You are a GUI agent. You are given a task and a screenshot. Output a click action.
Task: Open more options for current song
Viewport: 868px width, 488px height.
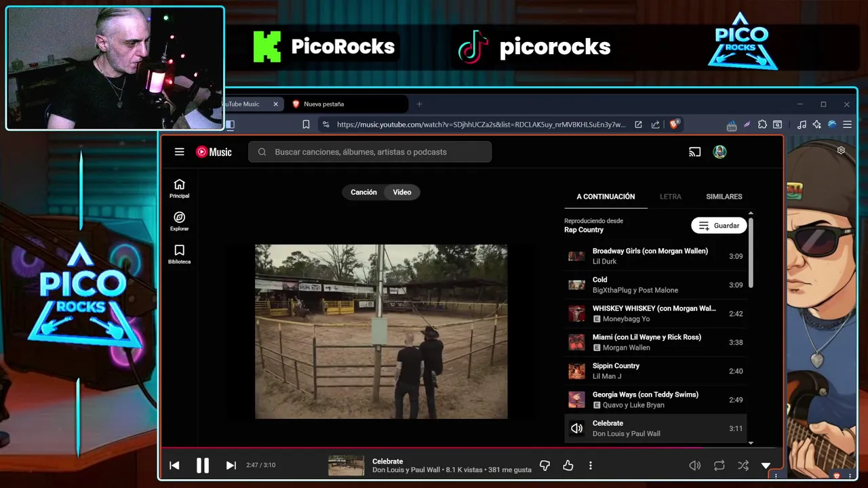[591, 465]
